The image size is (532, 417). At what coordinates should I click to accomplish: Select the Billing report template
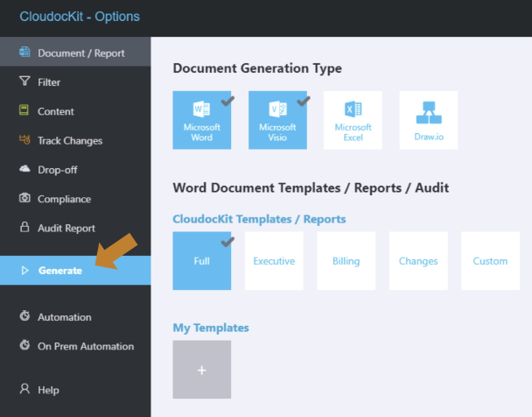coord(346,261)
